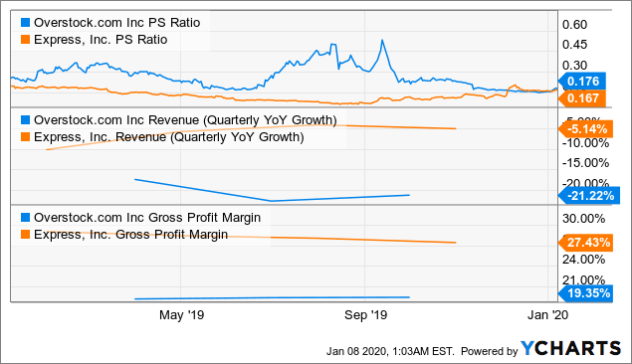Click the 30.00% axis label
This screenshot has height=364, width=632.
click(x=584, y=219)
